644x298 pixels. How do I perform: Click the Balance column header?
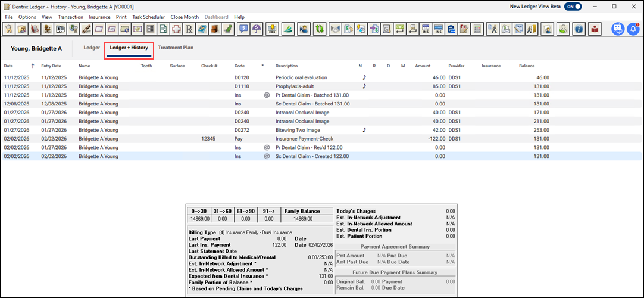click(527, 66)
